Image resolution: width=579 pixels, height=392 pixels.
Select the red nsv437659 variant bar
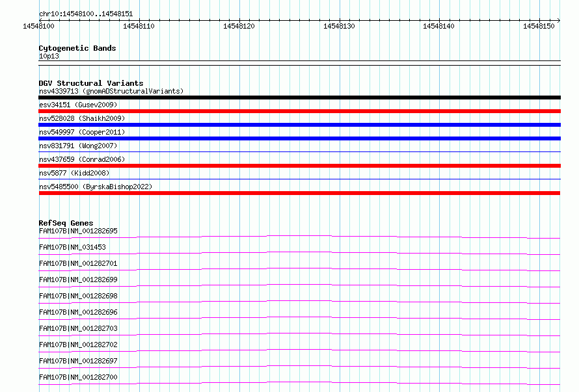click(299, 166)
